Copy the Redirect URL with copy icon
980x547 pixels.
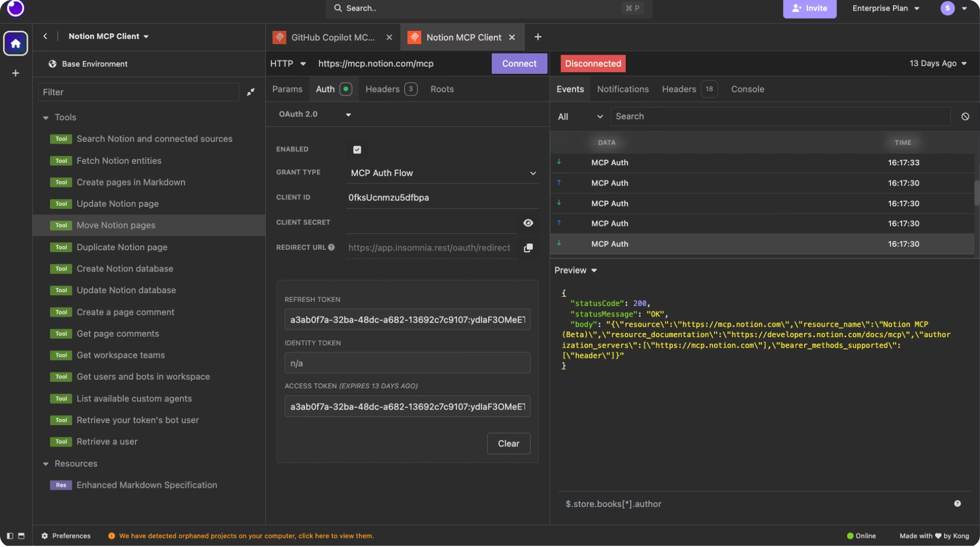pyautogui.click(x=528, y=248)
